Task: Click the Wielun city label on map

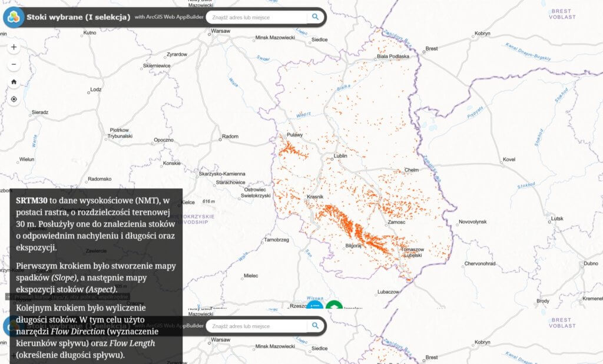Action: click(27, 159)
